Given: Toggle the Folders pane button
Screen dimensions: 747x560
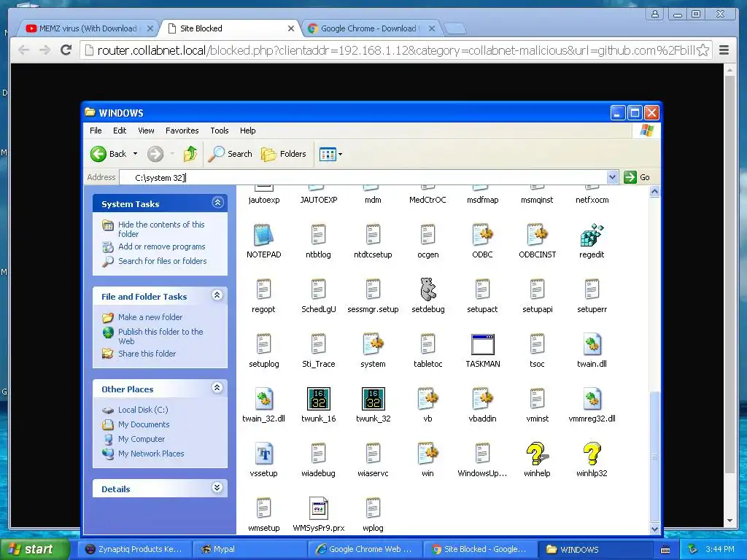Looking at the screenshot, I should click(x=284, y=154).
